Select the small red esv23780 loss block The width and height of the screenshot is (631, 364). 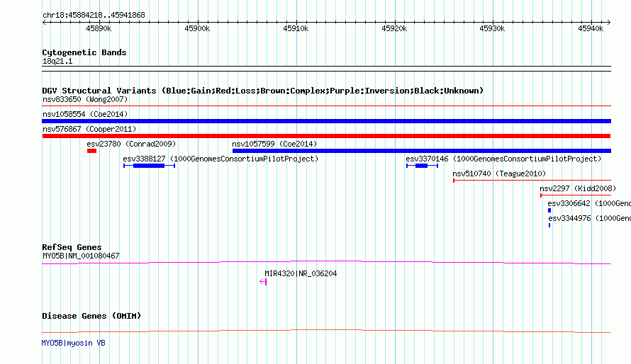[91, 151]
